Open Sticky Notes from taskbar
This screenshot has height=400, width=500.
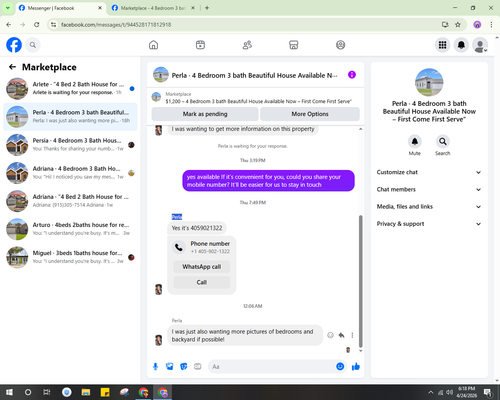click(x=105, y=392)
